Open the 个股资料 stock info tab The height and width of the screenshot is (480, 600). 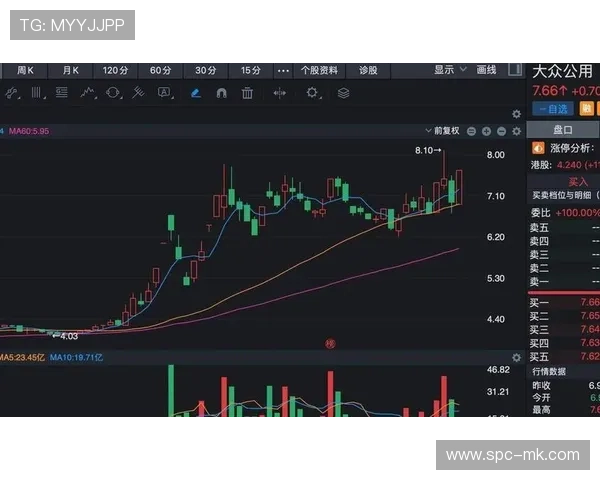coord(319,70)
